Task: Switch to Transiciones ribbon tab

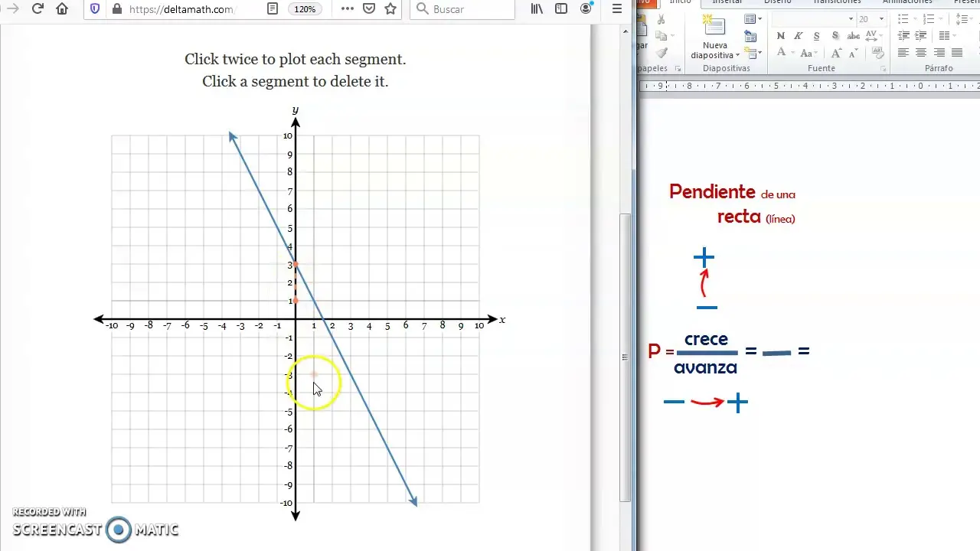Action: [x=836, y=2]
